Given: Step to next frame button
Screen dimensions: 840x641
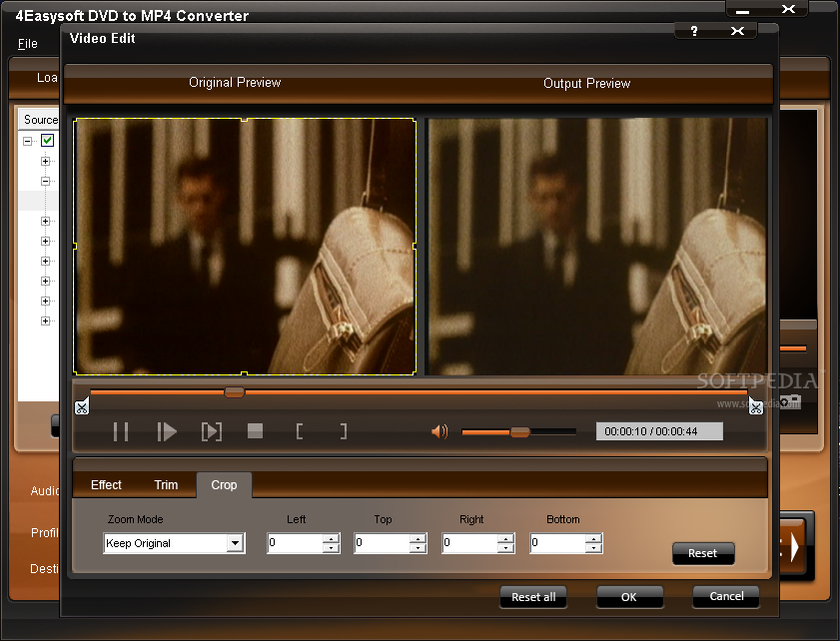Looking at the screenshot, I should click(x=211, y=431).
